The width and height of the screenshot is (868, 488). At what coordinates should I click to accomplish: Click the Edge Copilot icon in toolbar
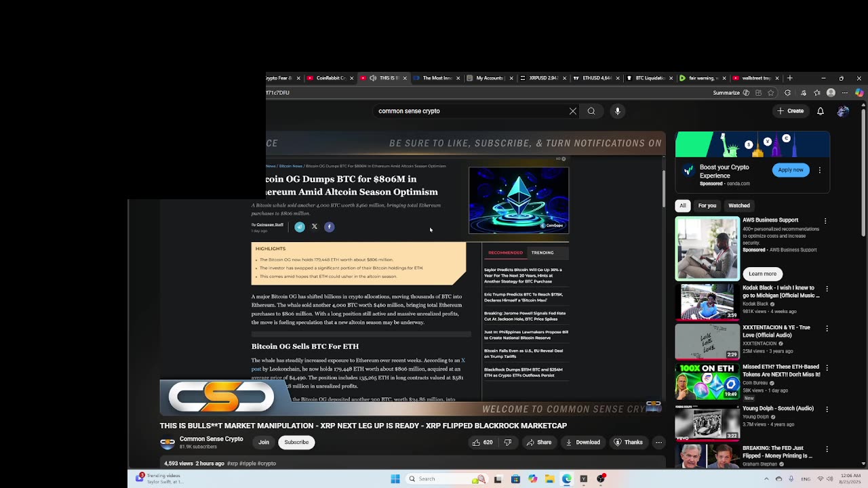[859, 93]
